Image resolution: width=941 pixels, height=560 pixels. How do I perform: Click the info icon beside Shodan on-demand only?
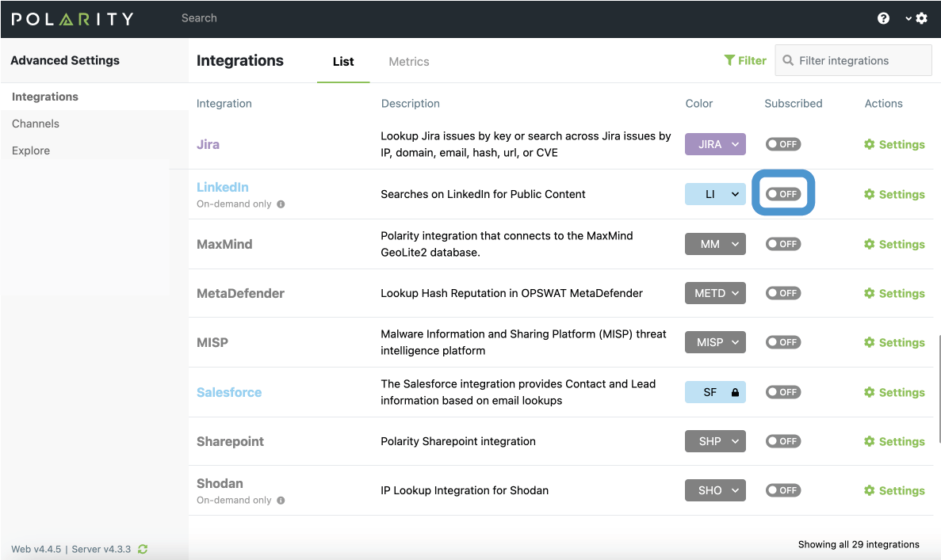point(281,501)
